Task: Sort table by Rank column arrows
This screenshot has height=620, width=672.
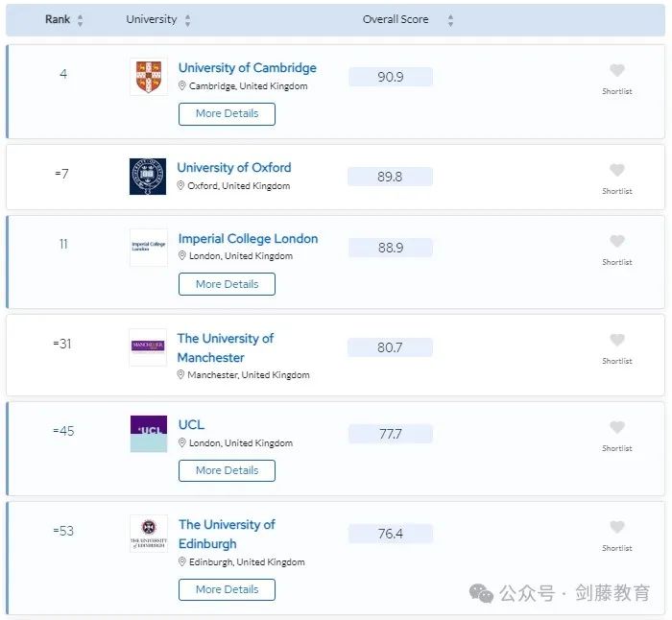Action: pos(80,20)
